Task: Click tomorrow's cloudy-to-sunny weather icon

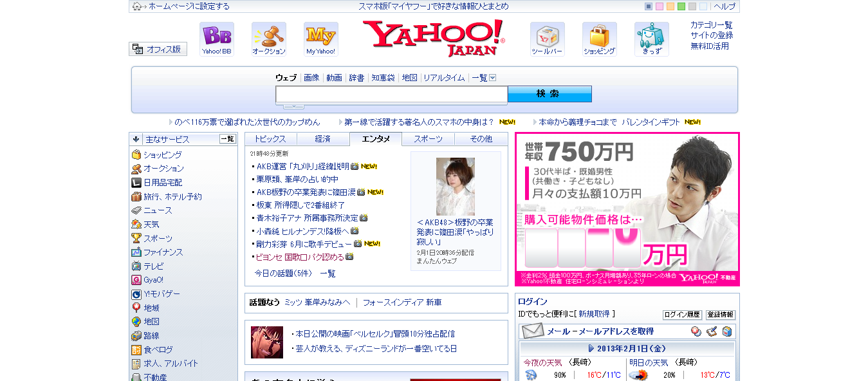Action: [x=638, y=375]
